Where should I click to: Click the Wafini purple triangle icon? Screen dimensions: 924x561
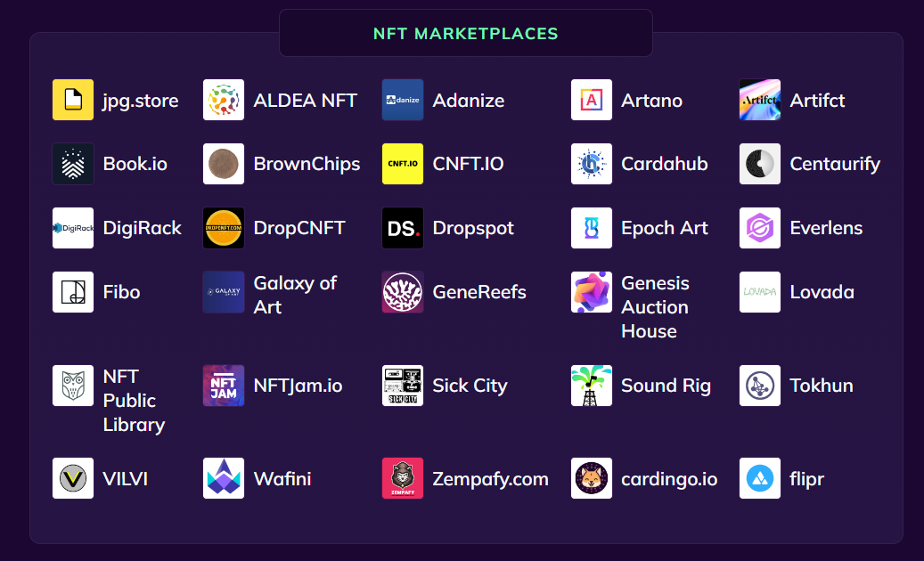point(224,479)
